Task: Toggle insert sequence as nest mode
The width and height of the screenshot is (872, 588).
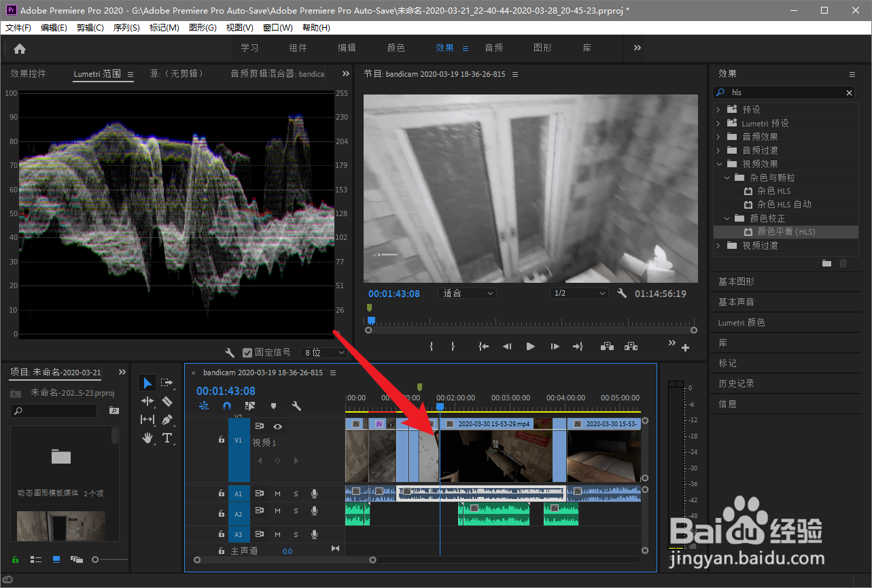Action: click(204, 406)
